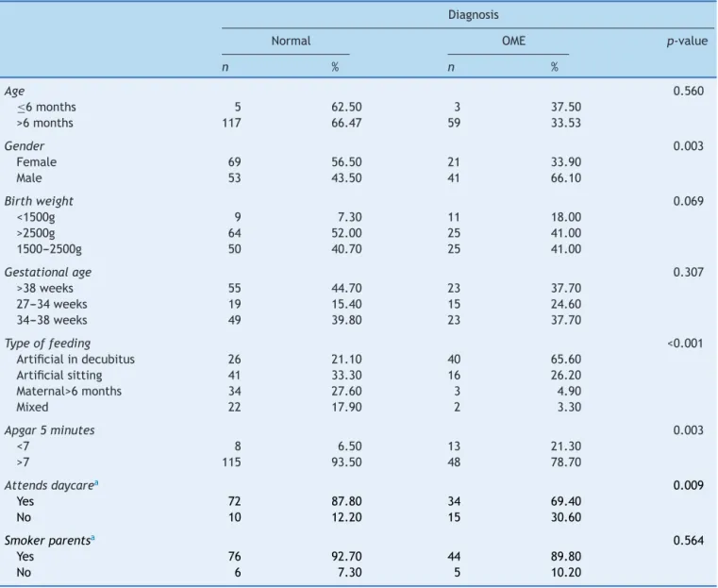Select the '<1500g' row label
The width and height of the screenshot is (718, 588).
point(36,217)
